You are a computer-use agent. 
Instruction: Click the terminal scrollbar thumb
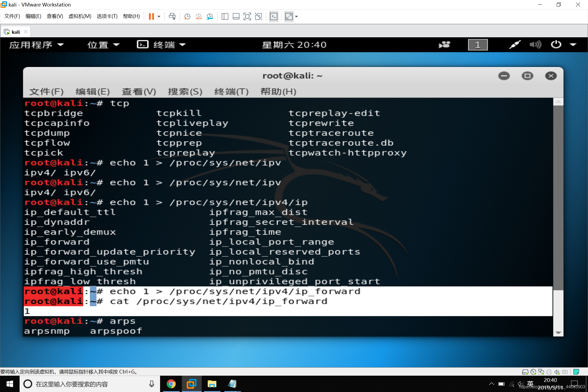[x=558, y=198]
